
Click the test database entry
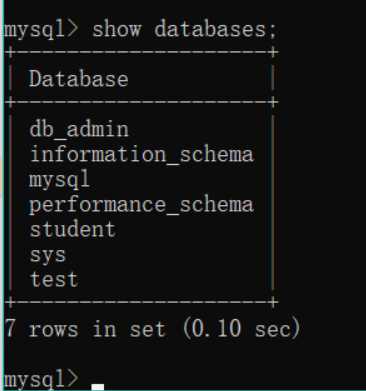click(54, 279)
